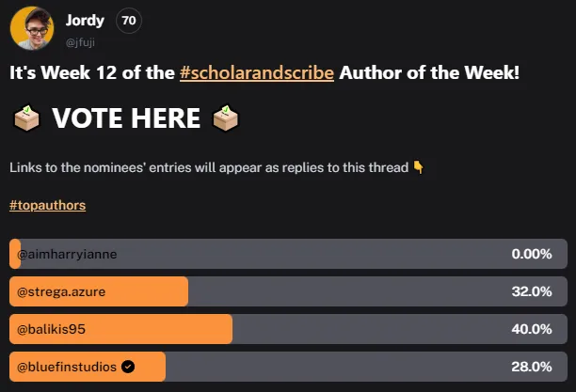Click the ballot box emoji before VOTE HERE
576x392 pixels.
[26, 118]
